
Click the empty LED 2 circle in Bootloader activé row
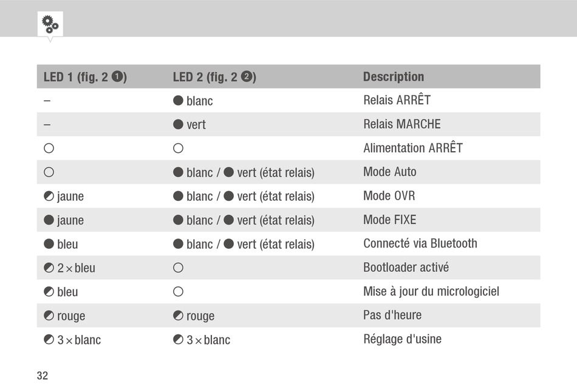[x=178, y=268]
